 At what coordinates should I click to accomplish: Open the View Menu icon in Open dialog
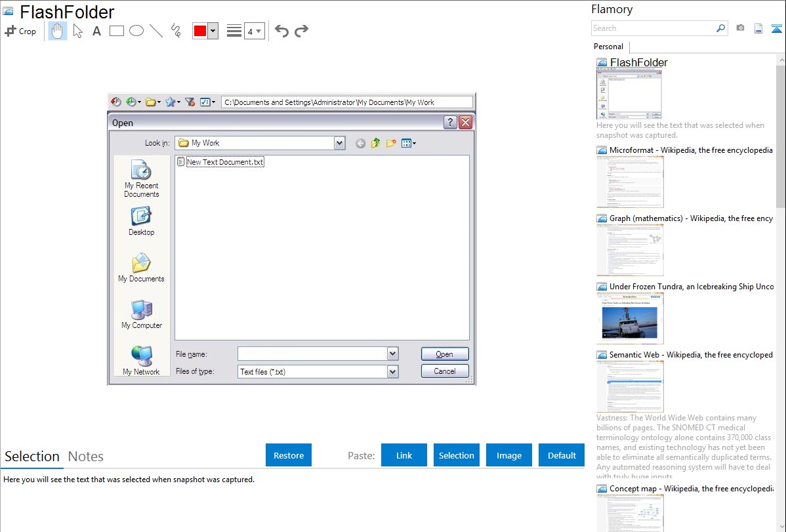[x=409, y=144]
